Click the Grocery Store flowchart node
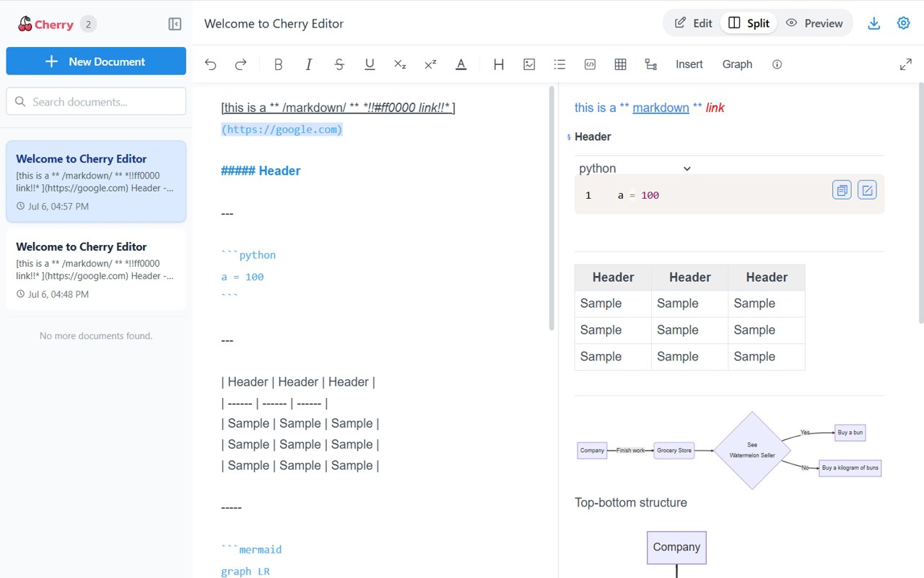 click(674, 451)
